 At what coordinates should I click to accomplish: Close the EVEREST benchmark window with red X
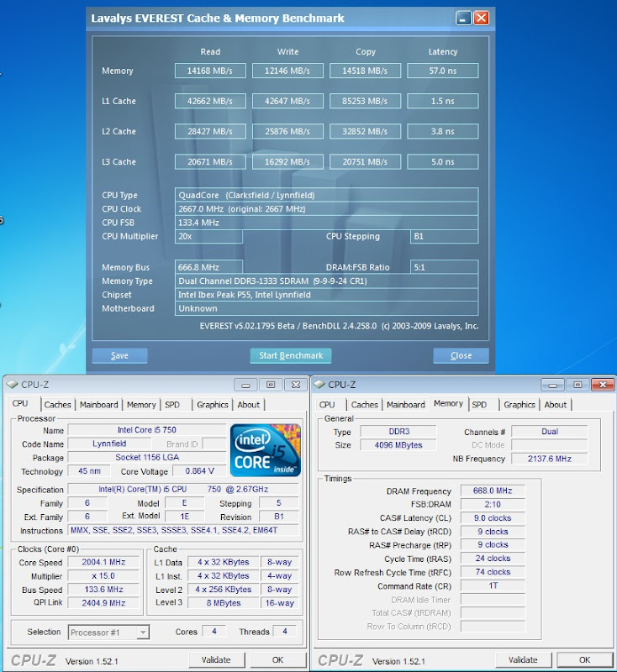[x=482, y=18]
